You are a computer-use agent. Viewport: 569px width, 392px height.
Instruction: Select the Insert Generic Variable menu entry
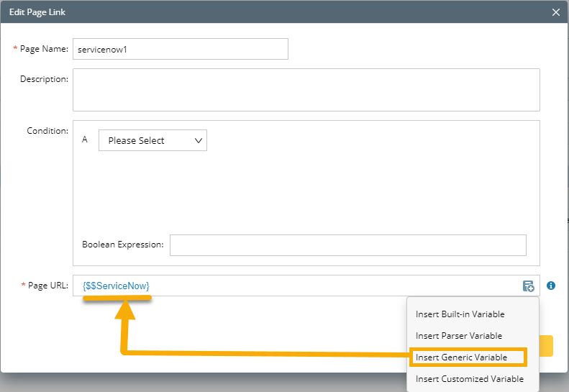461,357
